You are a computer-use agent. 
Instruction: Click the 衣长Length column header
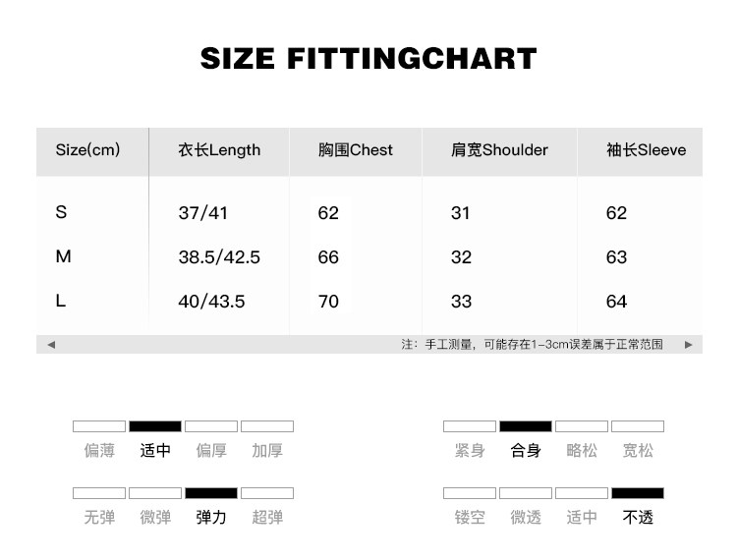click(219, 150)
